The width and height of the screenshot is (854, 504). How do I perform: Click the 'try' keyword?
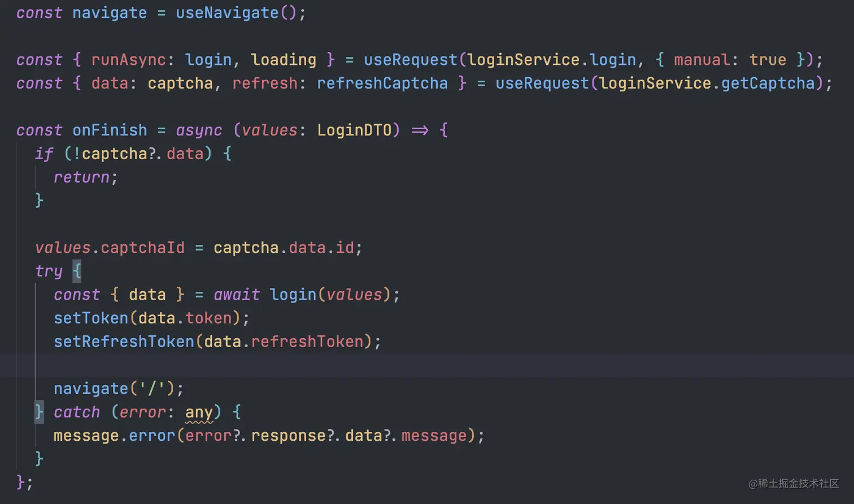(49, 271)
